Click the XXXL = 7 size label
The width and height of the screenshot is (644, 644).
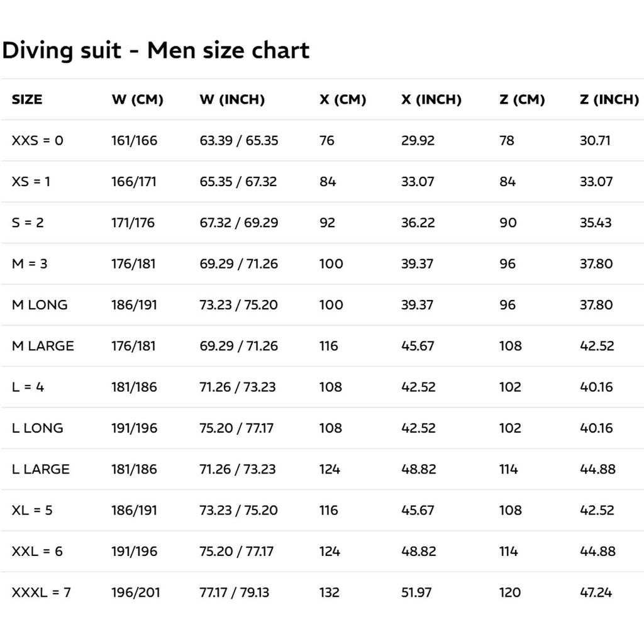(x=41, y=592)
